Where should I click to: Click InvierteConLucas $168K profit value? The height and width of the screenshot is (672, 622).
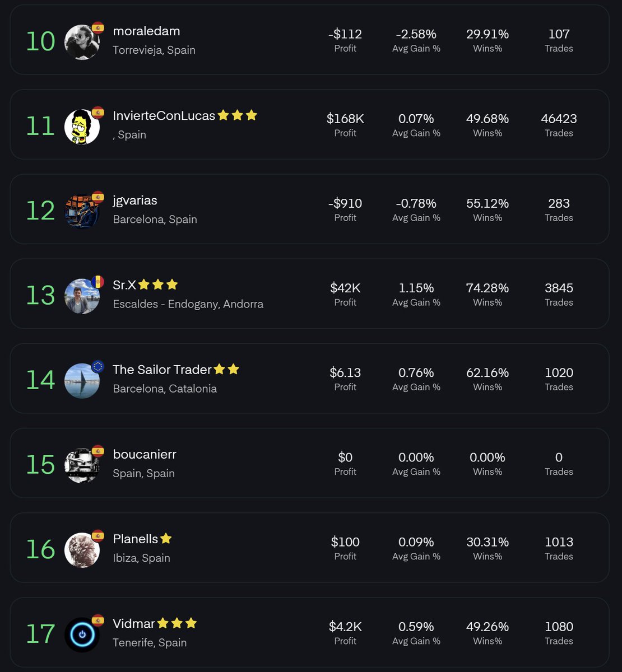click(345, 119)
